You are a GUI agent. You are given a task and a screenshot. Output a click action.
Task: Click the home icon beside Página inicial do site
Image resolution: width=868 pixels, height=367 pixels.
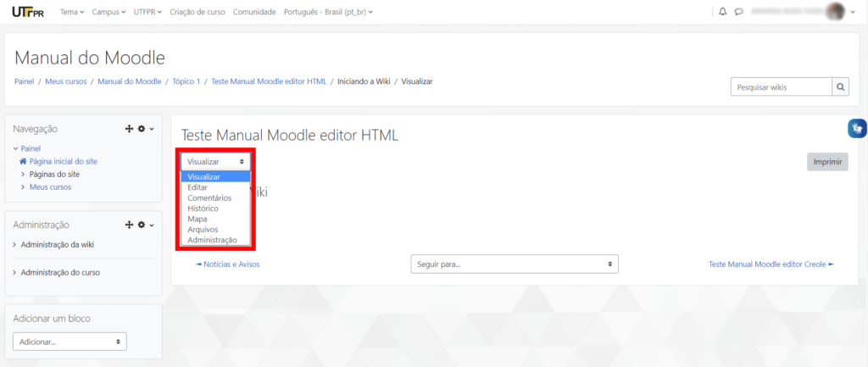click(23, 162)
